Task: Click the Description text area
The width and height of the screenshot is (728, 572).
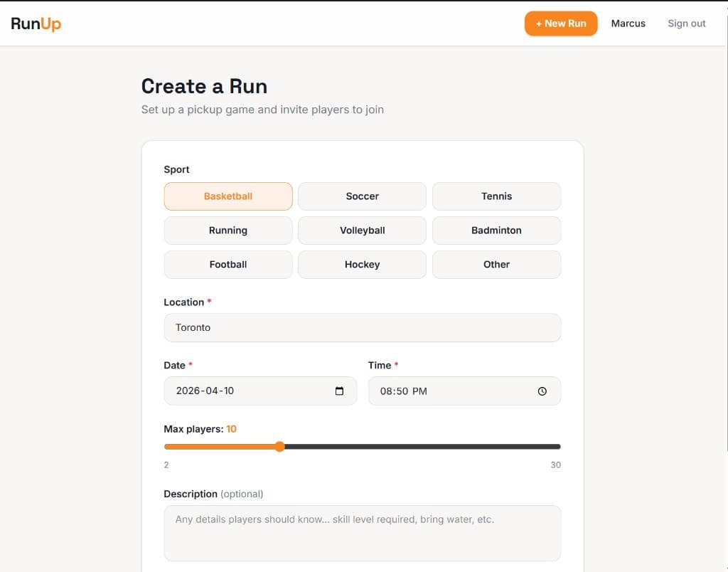Action: point(363,532)
